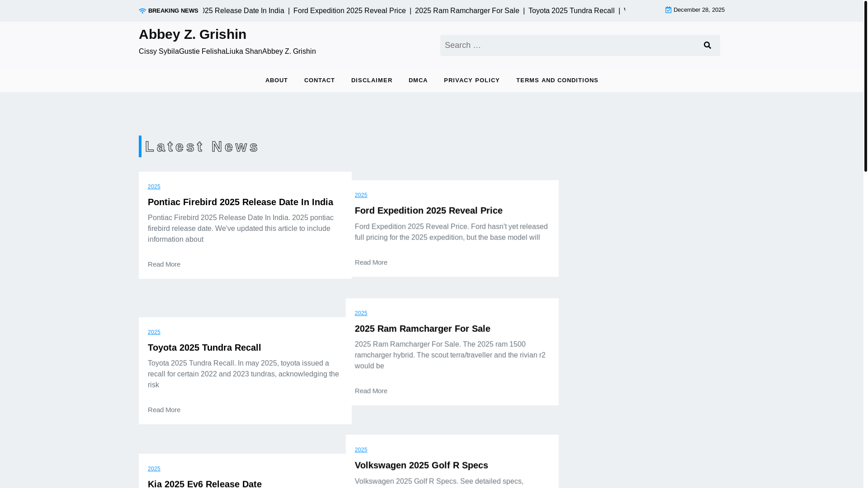Go to the Disclaimer page
Viewport: 868px width, 488px height.
[x=372, y=80]
